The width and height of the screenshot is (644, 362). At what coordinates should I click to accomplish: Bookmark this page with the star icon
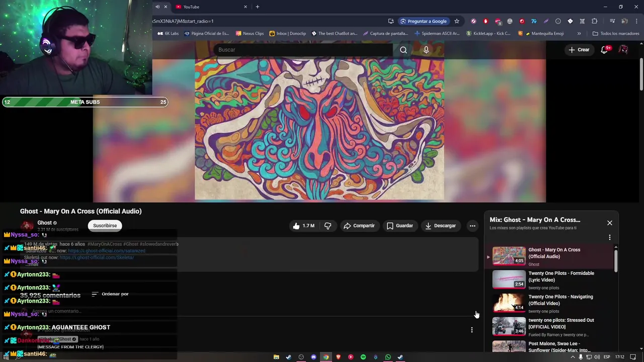(457, 21)
